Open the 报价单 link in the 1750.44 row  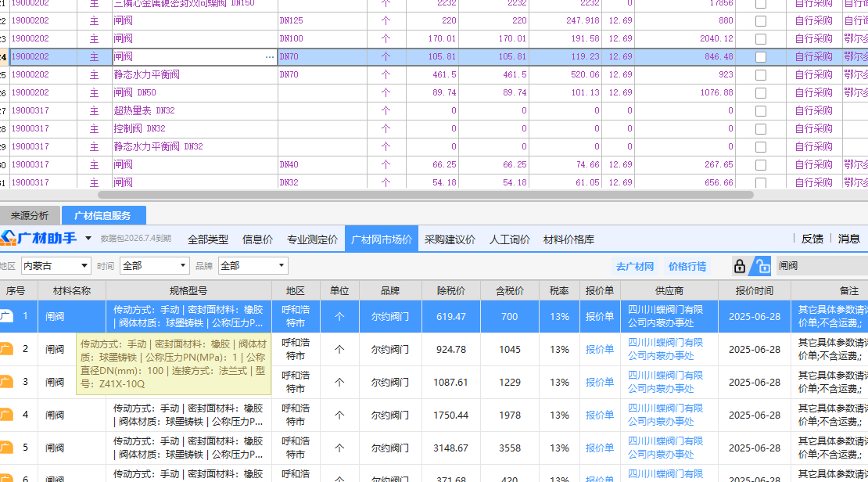(600, 415)
